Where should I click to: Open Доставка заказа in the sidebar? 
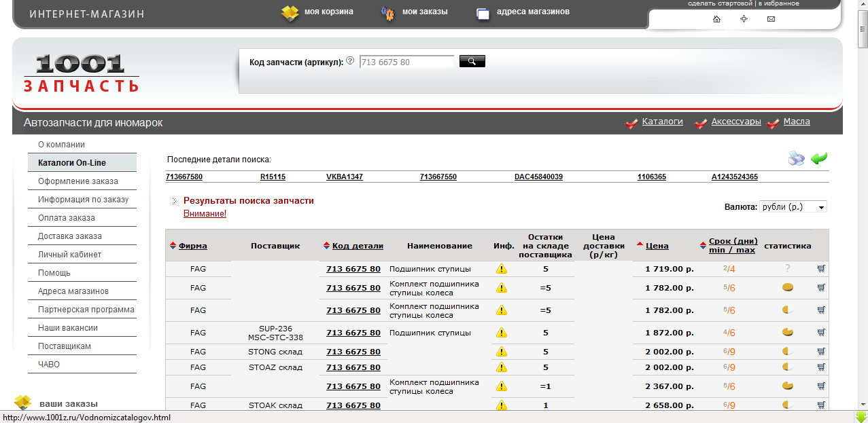(x=70, y=236)
